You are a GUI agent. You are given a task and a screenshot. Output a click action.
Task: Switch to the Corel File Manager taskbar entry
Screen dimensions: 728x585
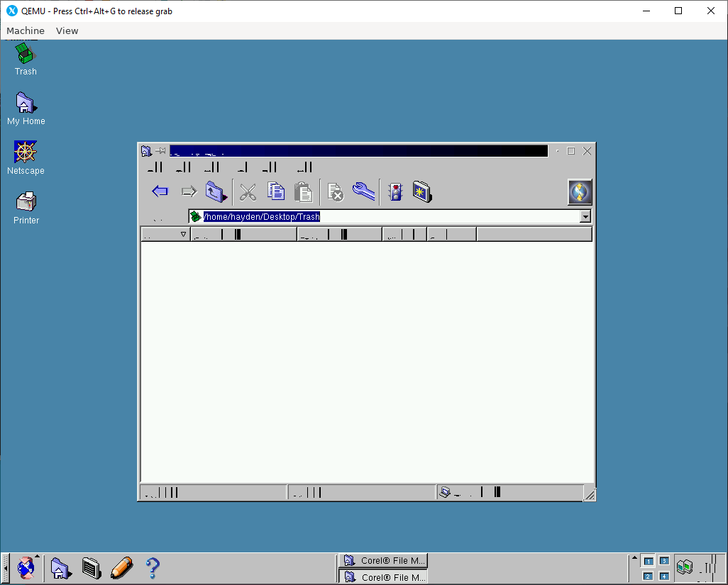point(382,560)
